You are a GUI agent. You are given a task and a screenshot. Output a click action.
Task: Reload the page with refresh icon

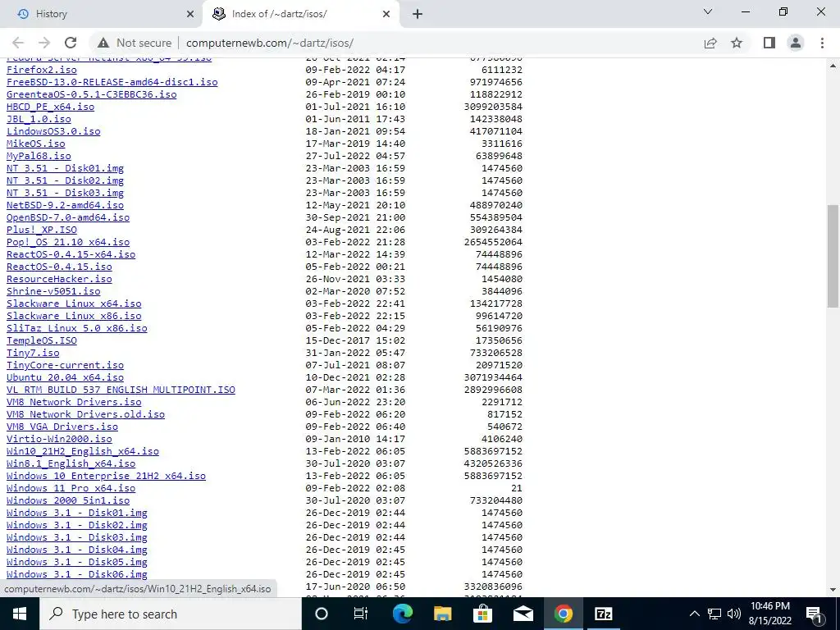(x=71, y=43)
